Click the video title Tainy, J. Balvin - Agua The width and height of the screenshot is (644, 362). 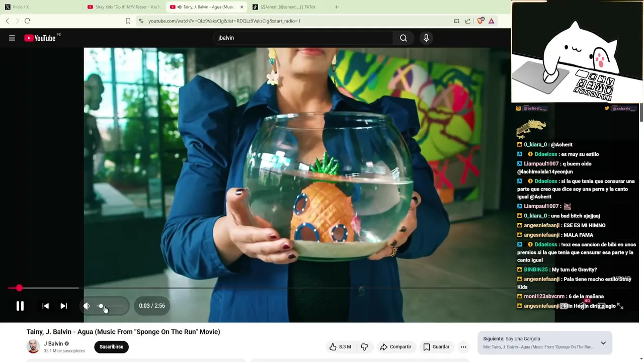[x=123, y=332]
